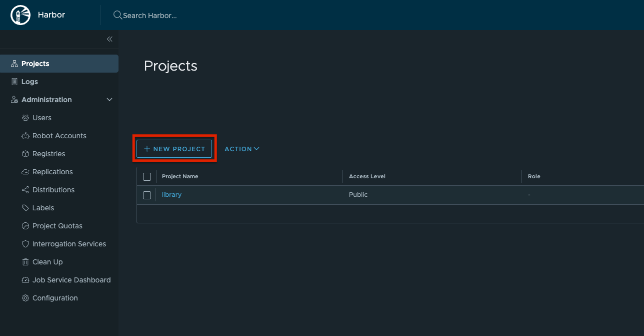Click the Logs document icon
Viewport: 644px width, 336px height.
point(14,82)
